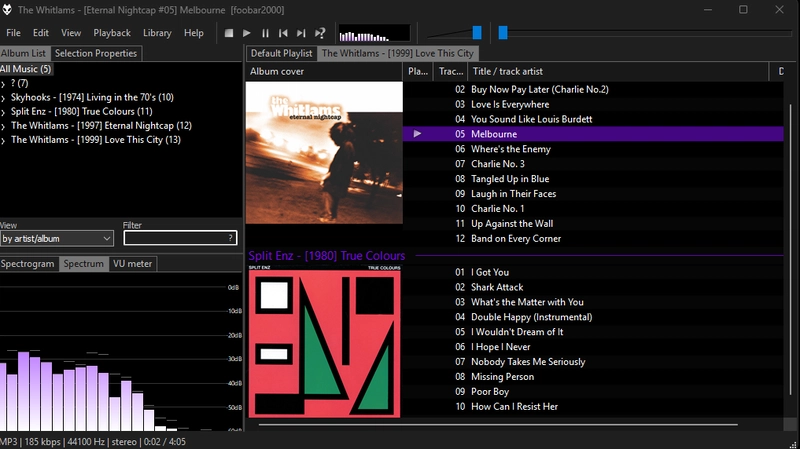Click the foobar2000 title bar icon

tap(7, 9)
